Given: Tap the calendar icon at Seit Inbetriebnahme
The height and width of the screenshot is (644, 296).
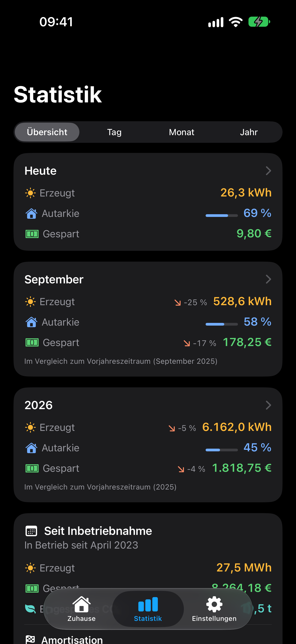Looking at the screenshot, I should (x=31, y=531).
